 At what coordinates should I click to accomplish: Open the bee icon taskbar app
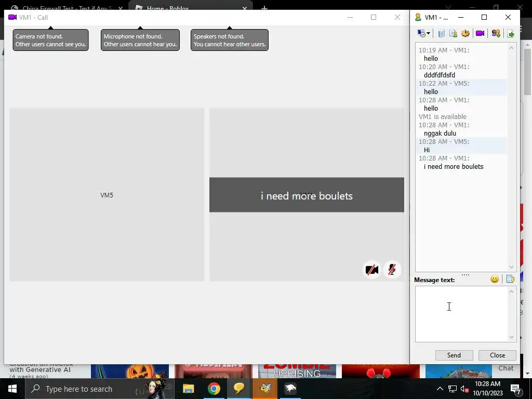coord(265,389)
